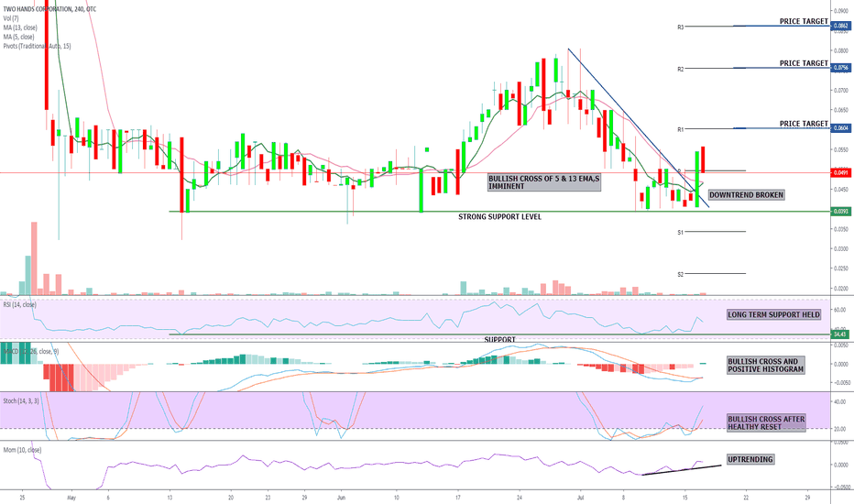Click the Jun label on time axis
Viewport: 854px width, 504px height.
click(341, 498)
